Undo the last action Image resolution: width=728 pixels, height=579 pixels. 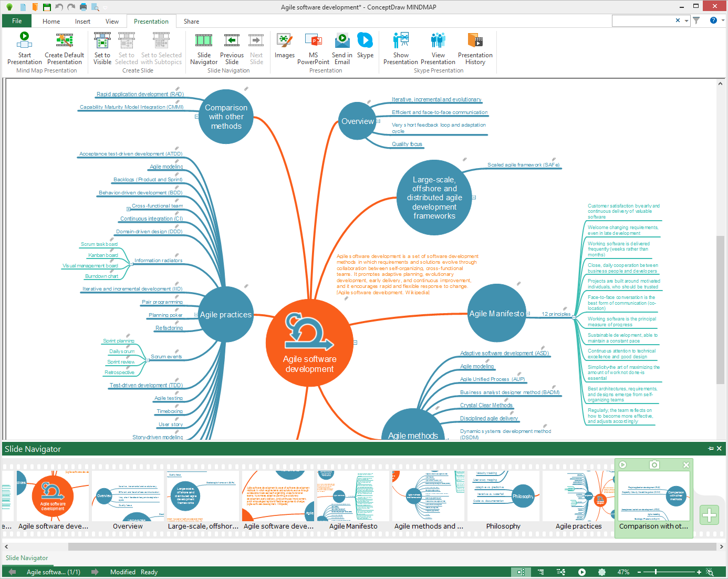coord(59,7)
